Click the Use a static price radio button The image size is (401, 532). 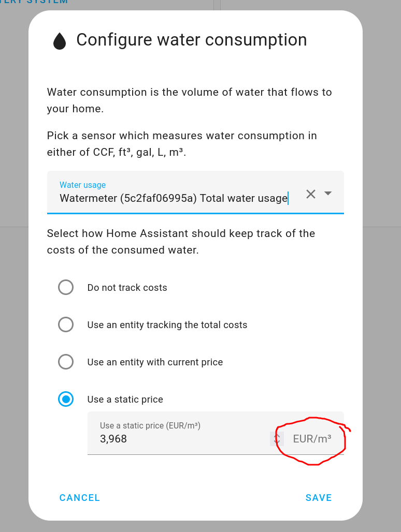point(66,399)
